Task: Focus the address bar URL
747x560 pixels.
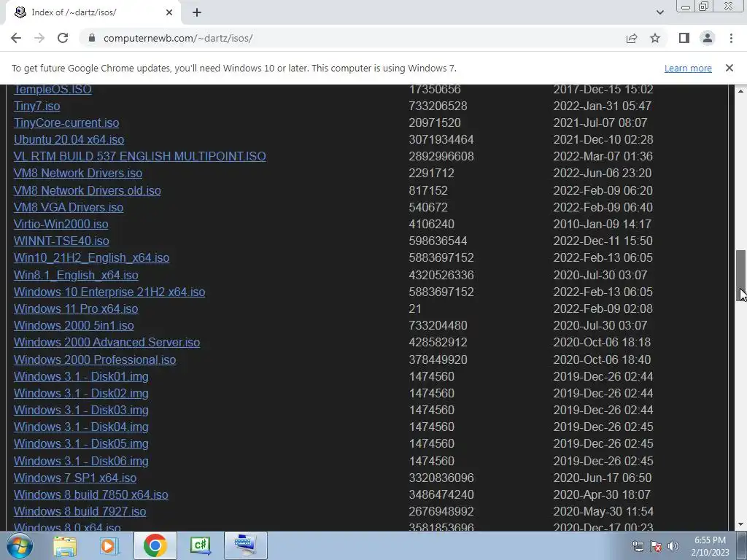Action: pos(178,38)
